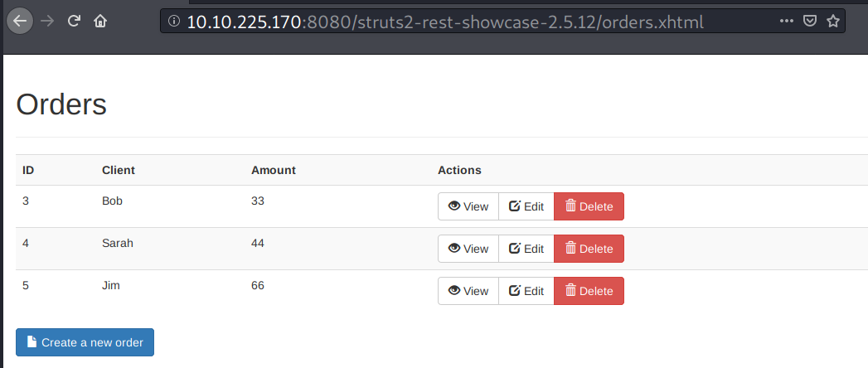Delete Bob's order
This screenshot has width=868, height=368.
click(589, 206)
